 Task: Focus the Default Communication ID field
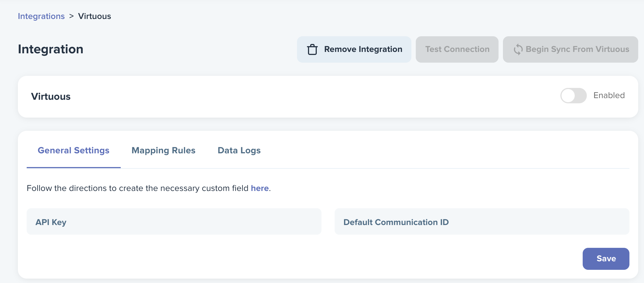coord(482,221)
